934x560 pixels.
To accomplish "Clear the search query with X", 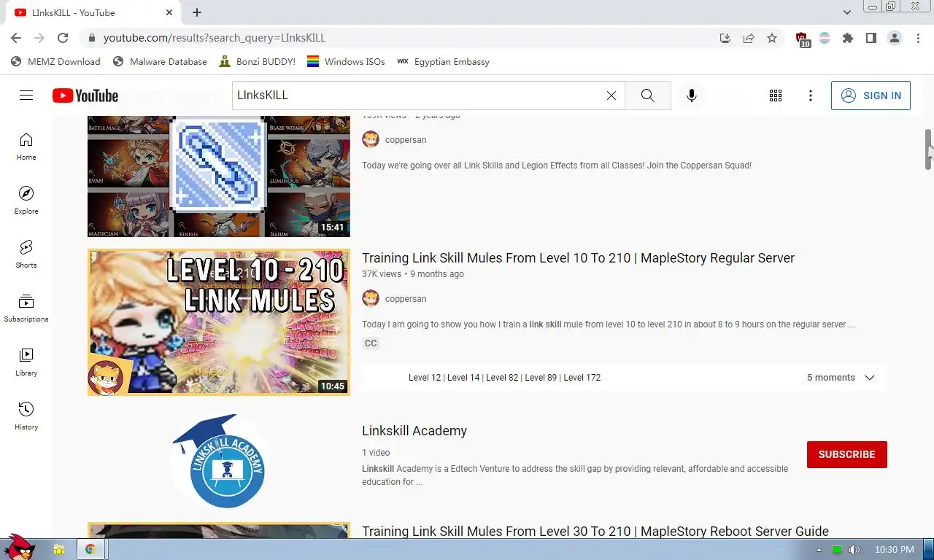I will [x=611, y=96].
